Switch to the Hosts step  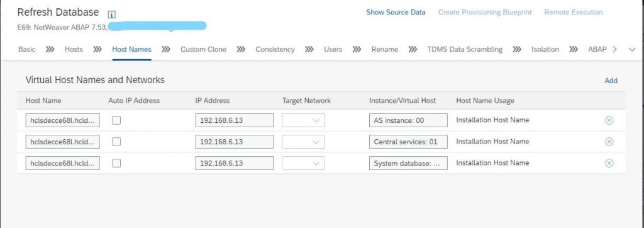coord(74,49)
